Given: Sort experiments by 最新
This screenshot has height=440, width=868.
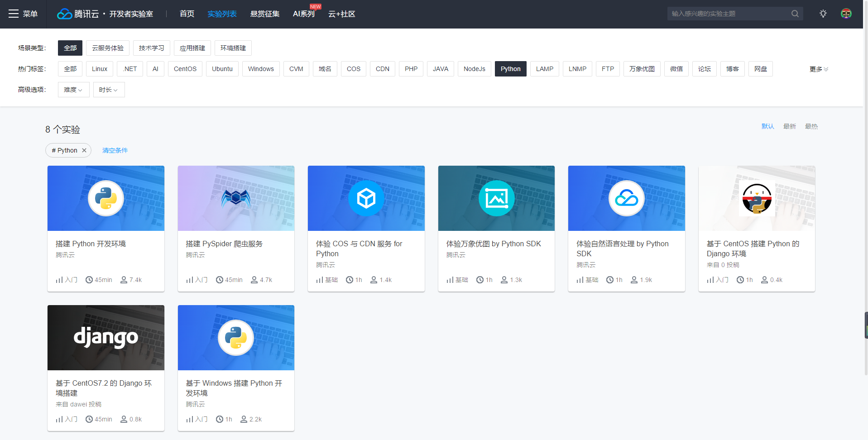Looking at the screenshot, I should point(790,126).
